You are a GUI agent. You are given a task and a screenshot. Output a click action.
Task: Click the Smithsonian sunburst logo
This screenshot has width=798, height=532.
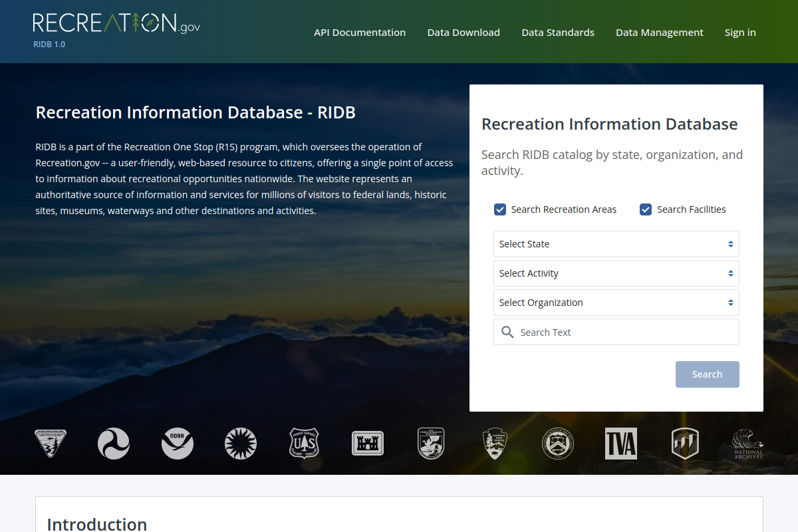(x=241, y=444)
